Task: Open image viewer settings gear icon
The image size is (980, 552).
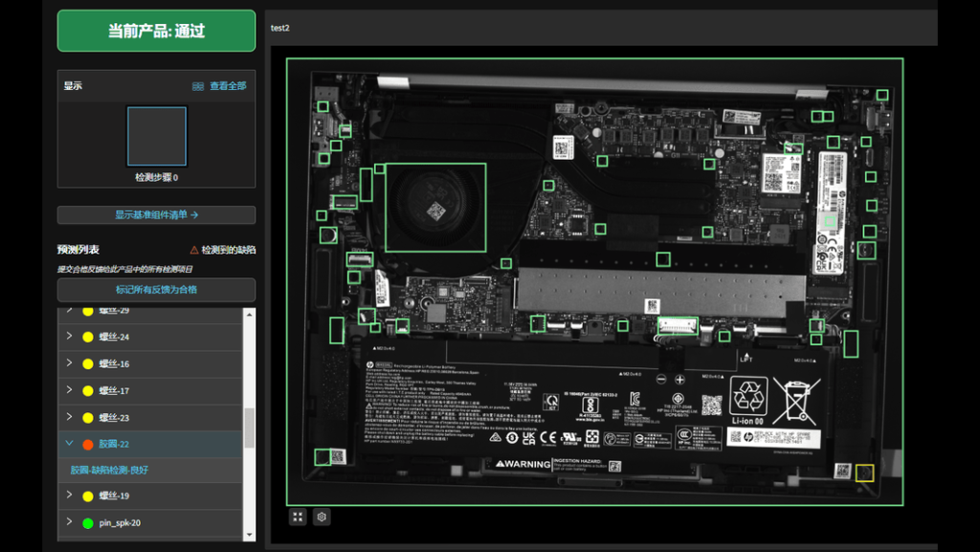Action: coord(323,517)
